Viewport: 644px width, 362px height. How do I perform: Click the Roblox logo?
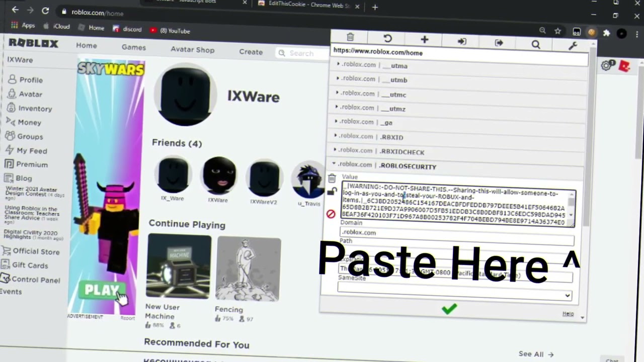[x=34, y=43]
